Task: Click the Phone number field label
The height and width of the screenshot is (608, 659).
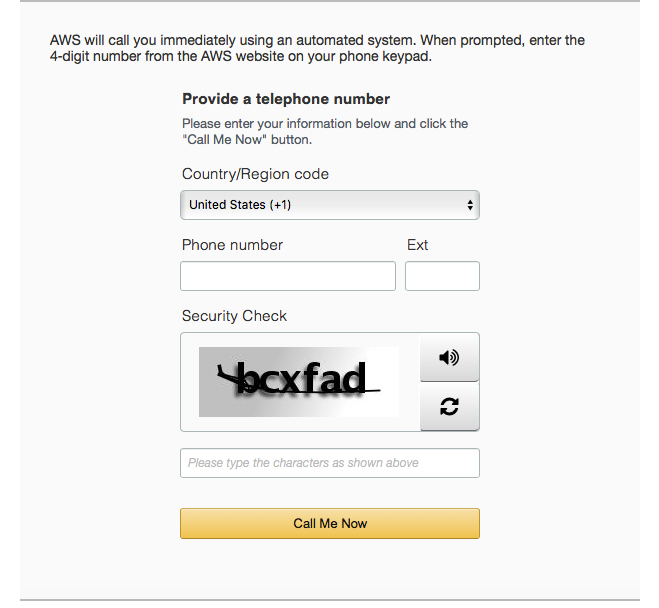Action: click(232, 245)
